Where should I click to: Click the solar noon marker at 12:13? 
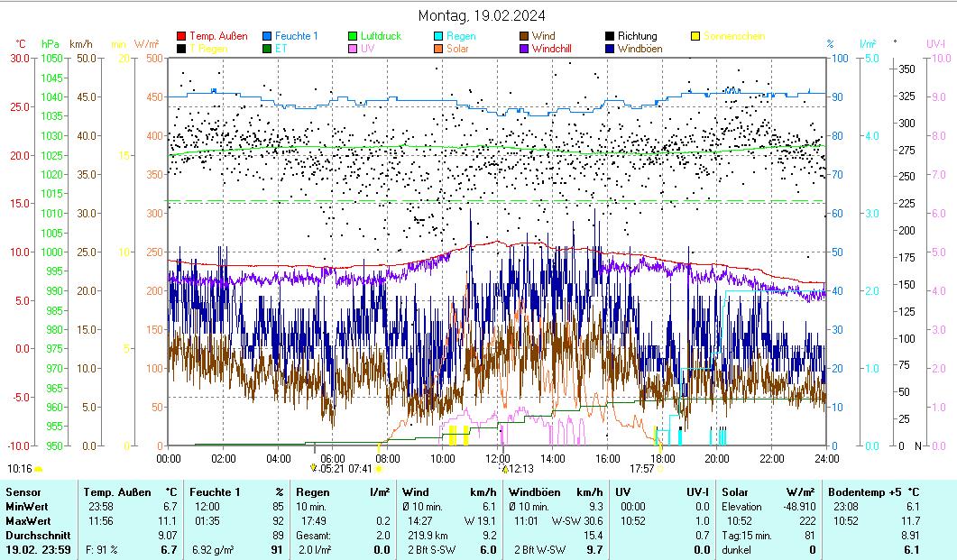505,469
